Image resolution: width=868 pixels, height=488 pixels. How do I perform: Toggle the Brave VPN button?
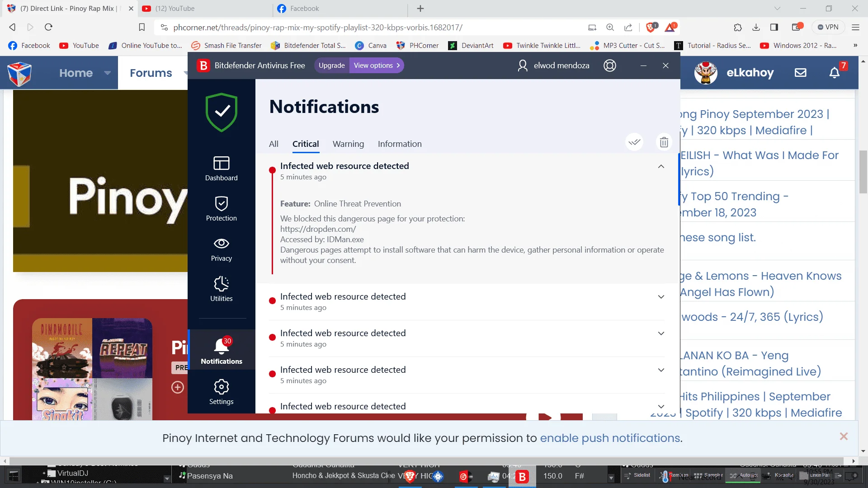(828, 27)
